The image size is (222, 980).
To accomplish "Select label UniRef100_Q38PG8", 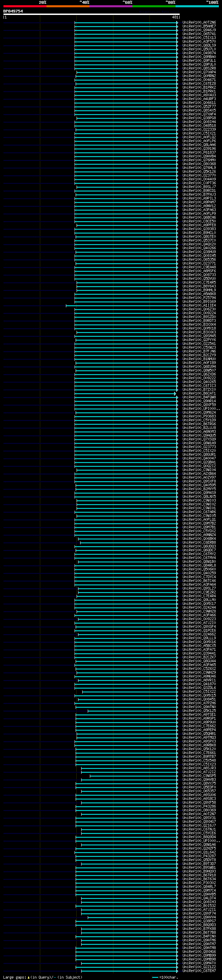I will click(x=199, y=118).
